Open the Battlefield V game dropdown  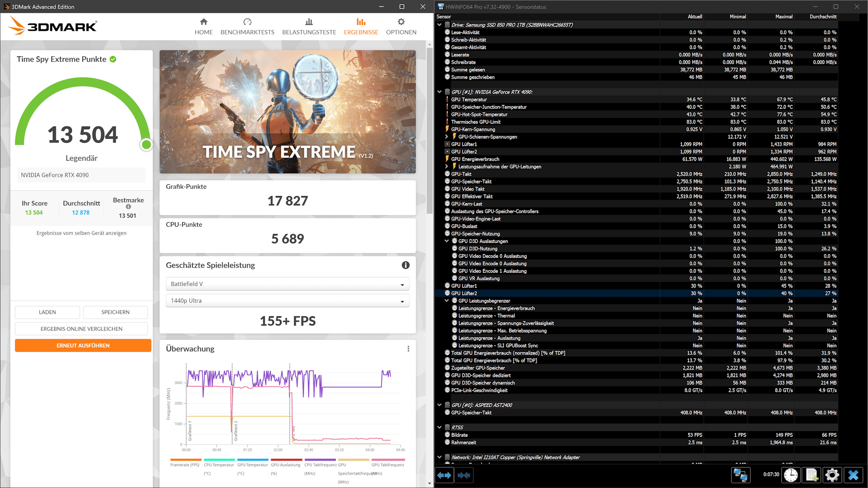click(x=288, y=284)
